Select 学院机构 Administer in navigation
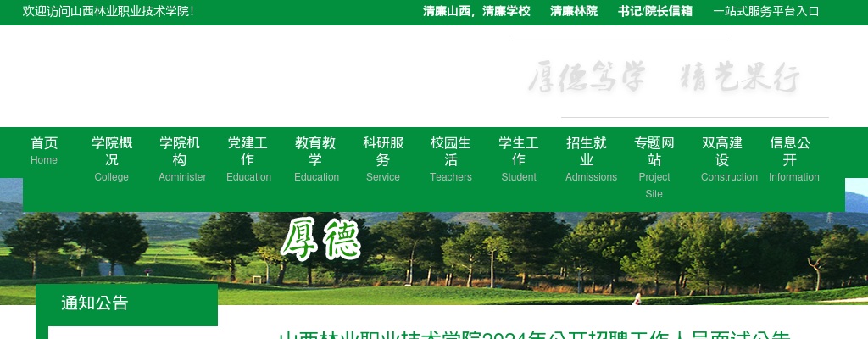Viewport: 868px width, 339px height. click(180, 159)
